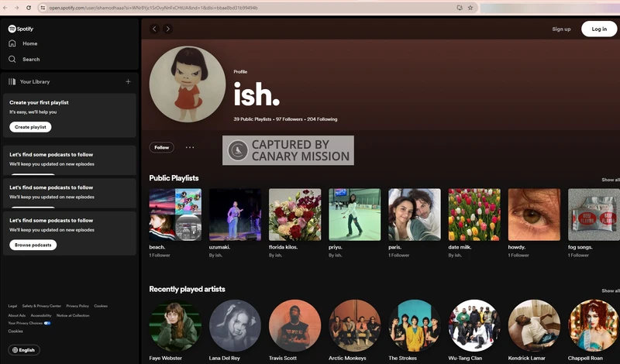Click the Spotify logo
Screen dimensions: 620x364
(x=21, y=29)
